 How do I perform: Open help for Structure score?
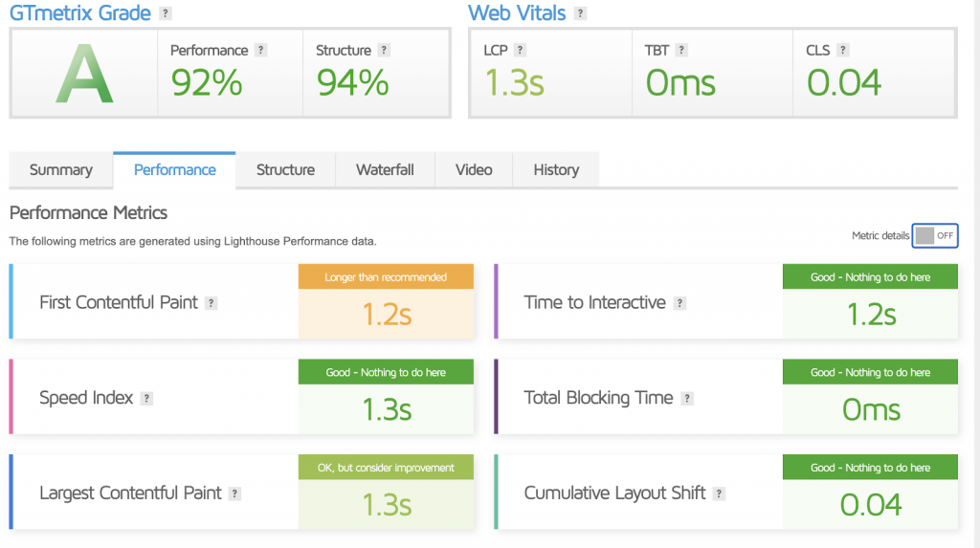tap(384, 51)
